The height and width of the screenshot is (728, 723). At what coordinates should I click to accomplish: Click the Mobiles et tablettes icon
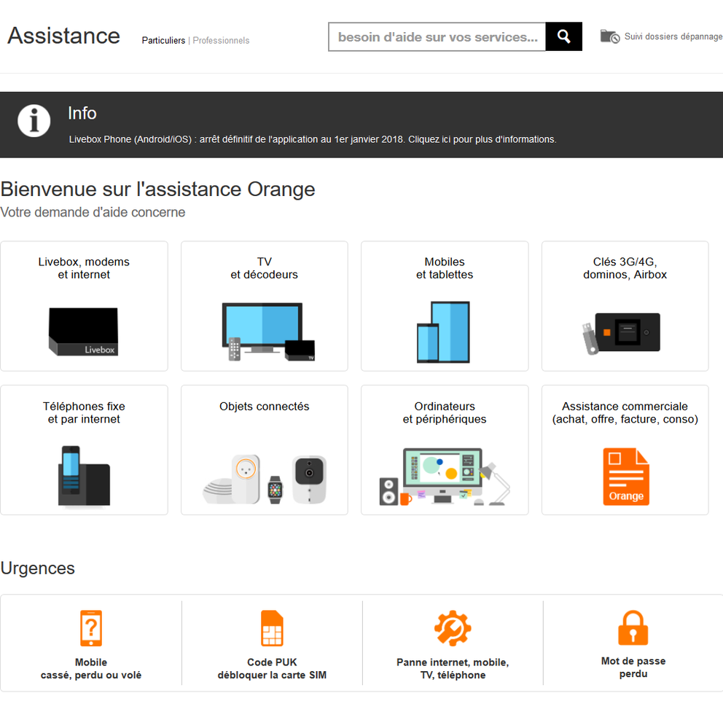coord(444,332)
